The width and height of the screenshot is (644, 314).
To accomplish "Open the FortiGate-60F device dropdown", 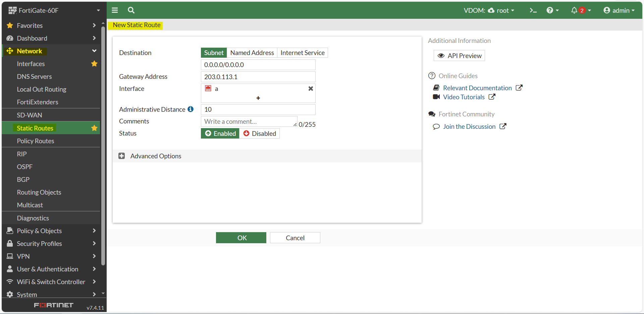I will tap(98, 10).
